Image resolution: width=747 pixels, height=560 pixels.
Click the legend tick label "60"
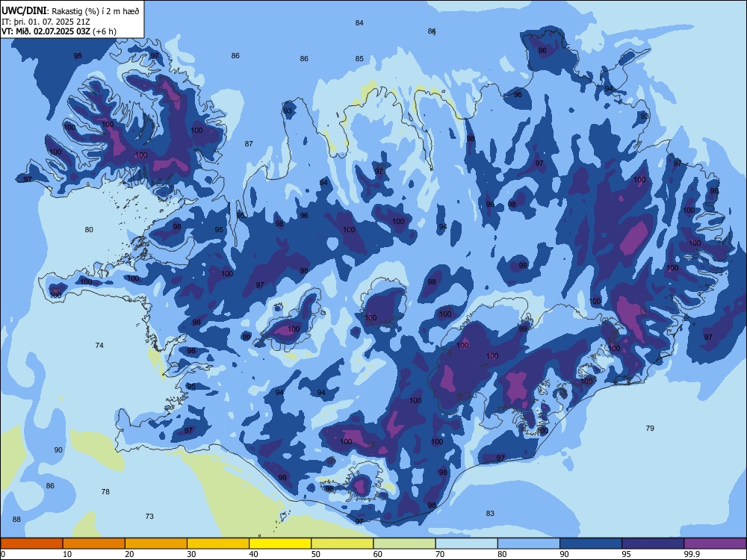(378, 554)
